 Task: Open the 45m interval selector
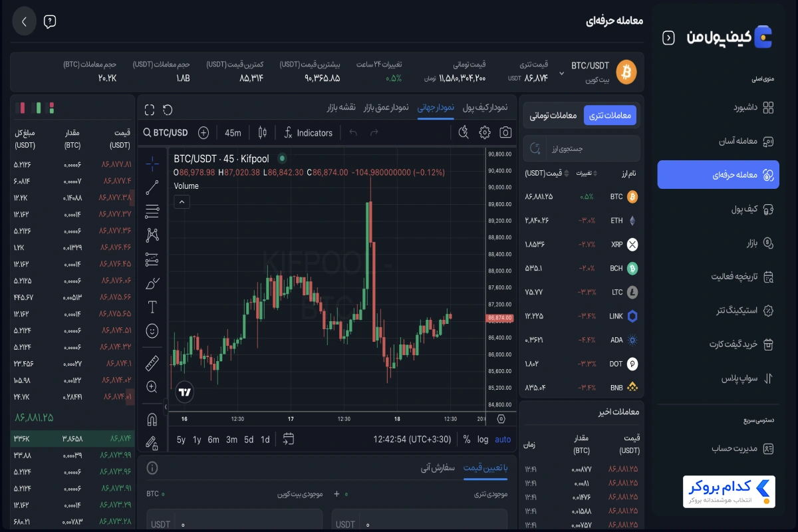(233, 133)
